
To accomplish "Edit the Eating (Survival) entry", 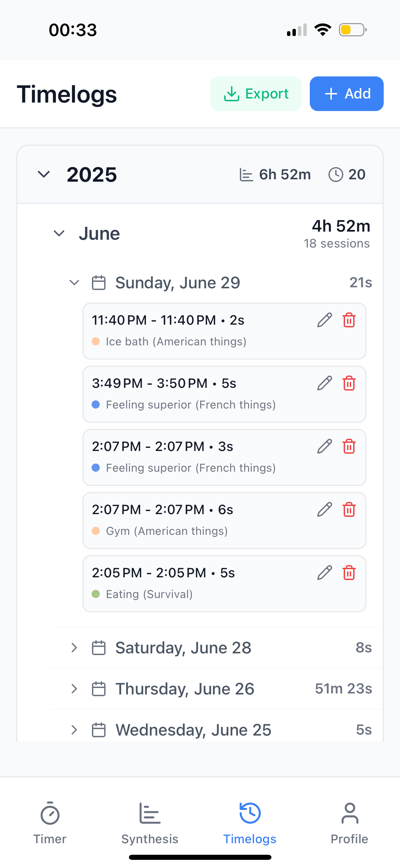I will [x=324, y=573].
